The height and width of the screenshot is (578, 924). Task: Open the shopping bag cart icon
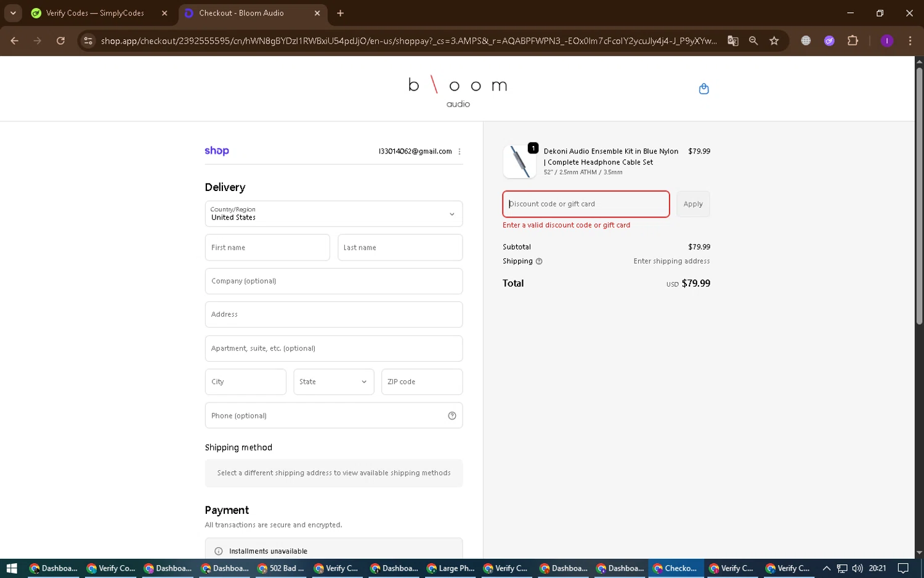point(703,89)
